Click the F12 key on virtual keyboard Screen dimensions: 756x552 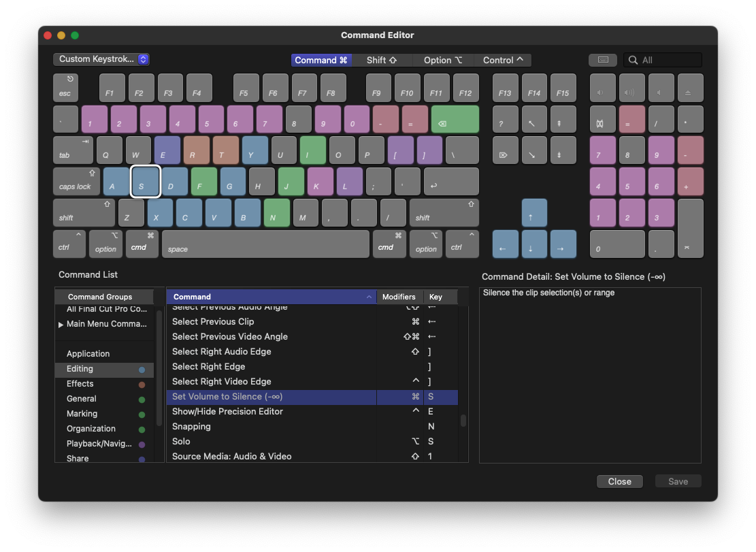pyautogui.click(x=465, y=88)
